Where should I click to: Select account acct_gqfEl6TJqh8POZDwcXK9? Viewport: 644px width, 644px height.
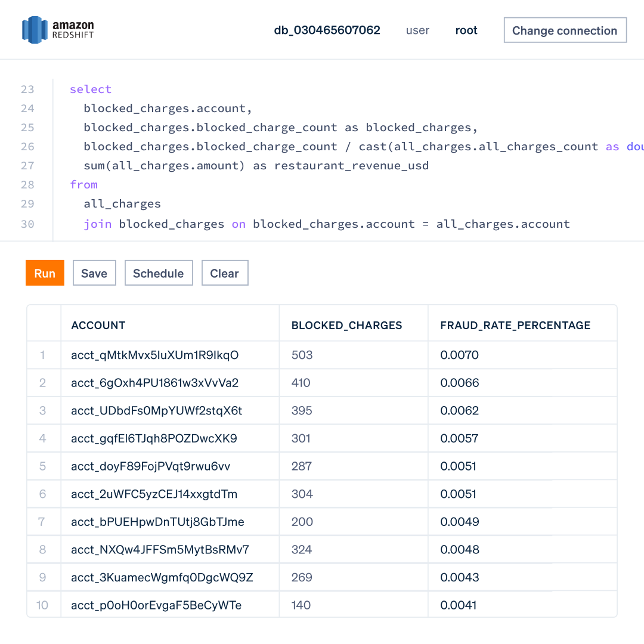tap(154, 438)
